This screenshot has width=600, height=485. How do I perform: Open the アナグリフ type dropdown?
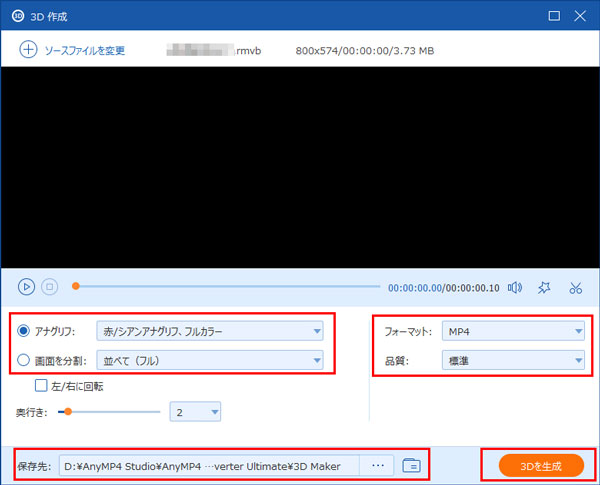[x=210, y=331]
